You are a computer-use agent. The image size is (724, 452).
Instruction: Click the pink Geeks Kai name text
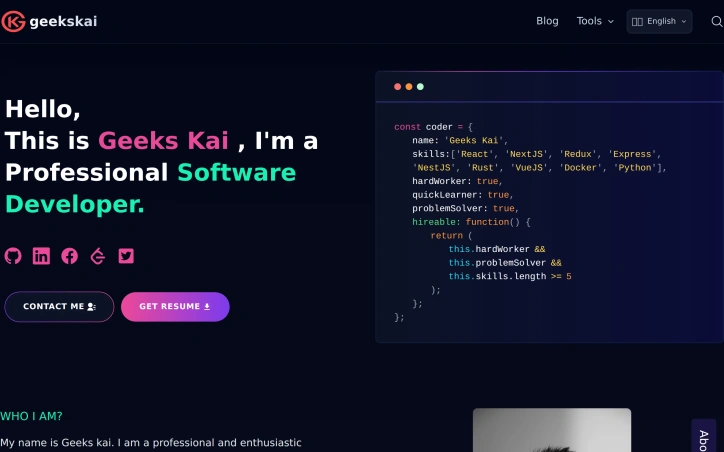tap(163, 140)
